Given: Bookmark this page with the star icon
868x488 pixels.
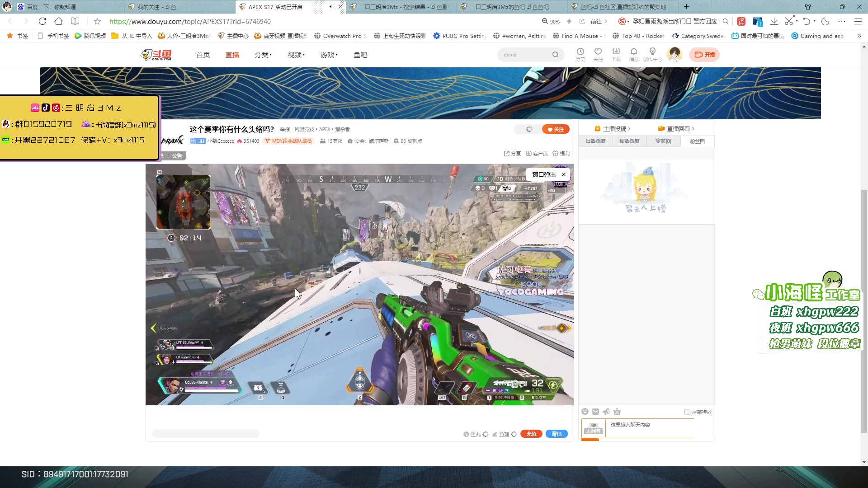Looking at the screenshot, I should [x=97, y=21].
